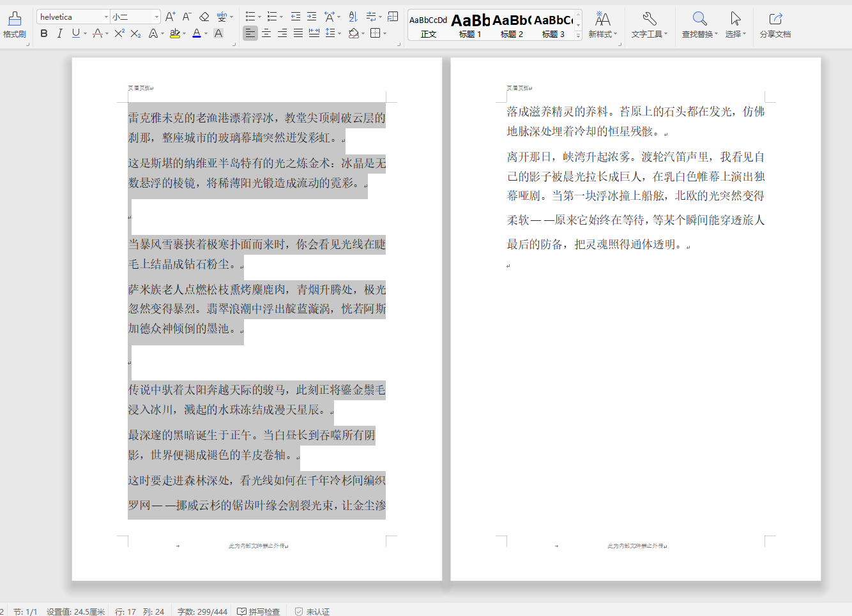
Task: Click the superscript icon
Action: (119, 33)
